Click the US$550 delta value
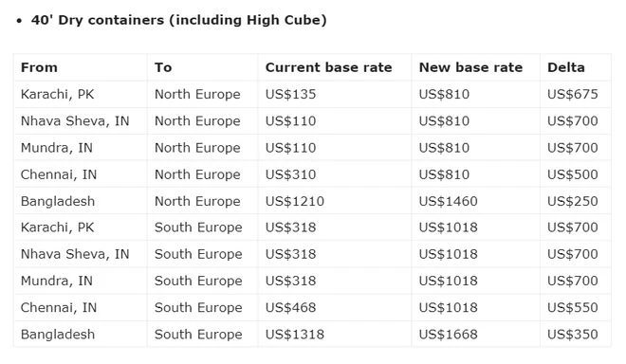This screenshot has width=626, height=364. (573, 308)
